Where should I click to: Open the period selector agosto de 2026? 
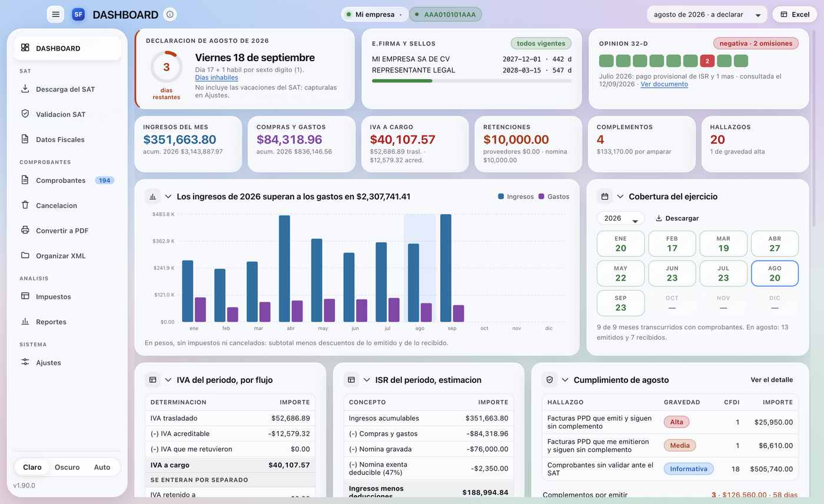[x=707, y=15]
